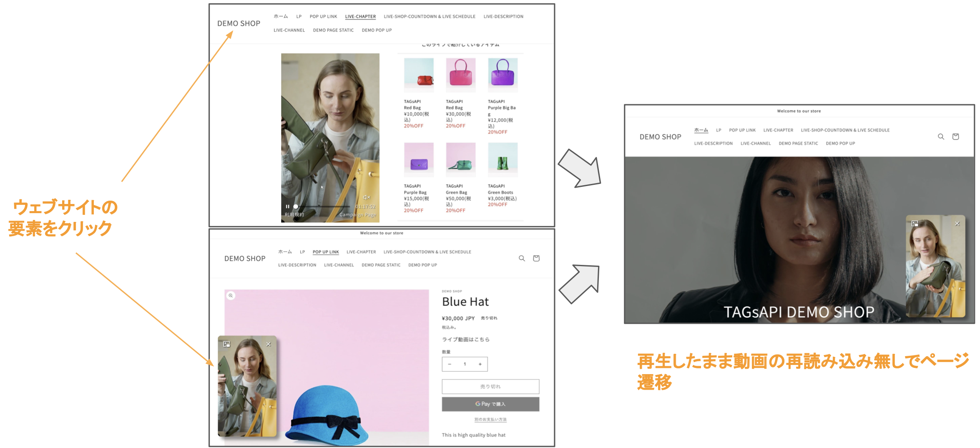The height and width of the screenshot is (448, 980).
Task: Pause the live video in the player
Action: click(x=287, y=206)
